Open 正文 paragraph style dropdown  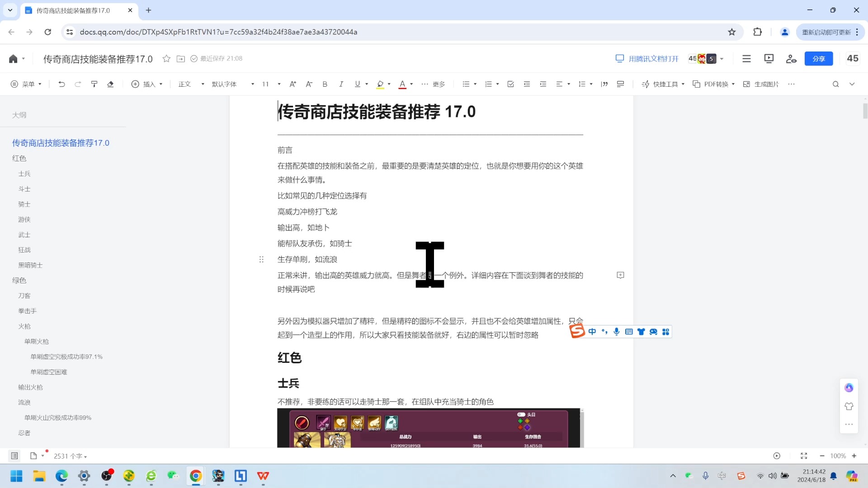coord(191,84)
